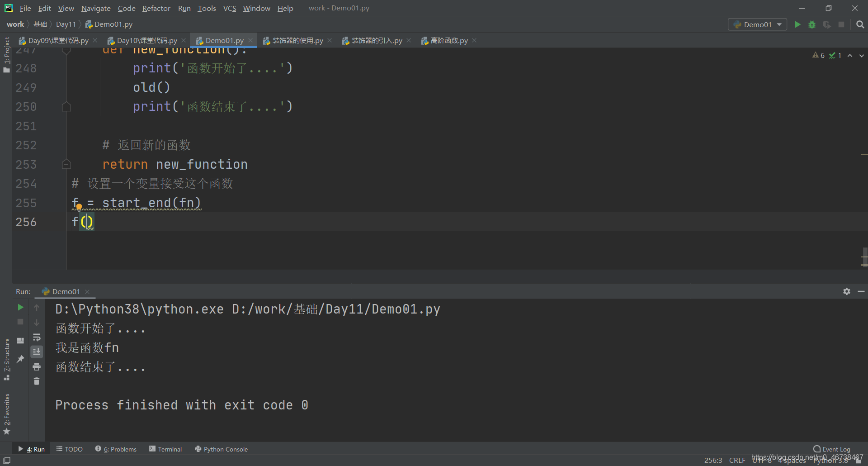868x466 pixels.
Task: Close the Demo01.py editor tab
Action: [250, 40]
